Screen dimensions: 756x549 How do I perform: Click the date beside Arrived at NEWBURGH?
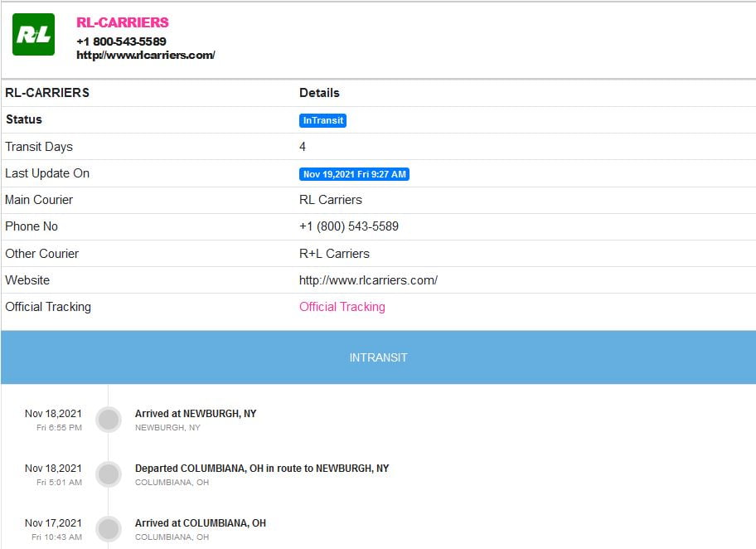(x=53, y=414)
